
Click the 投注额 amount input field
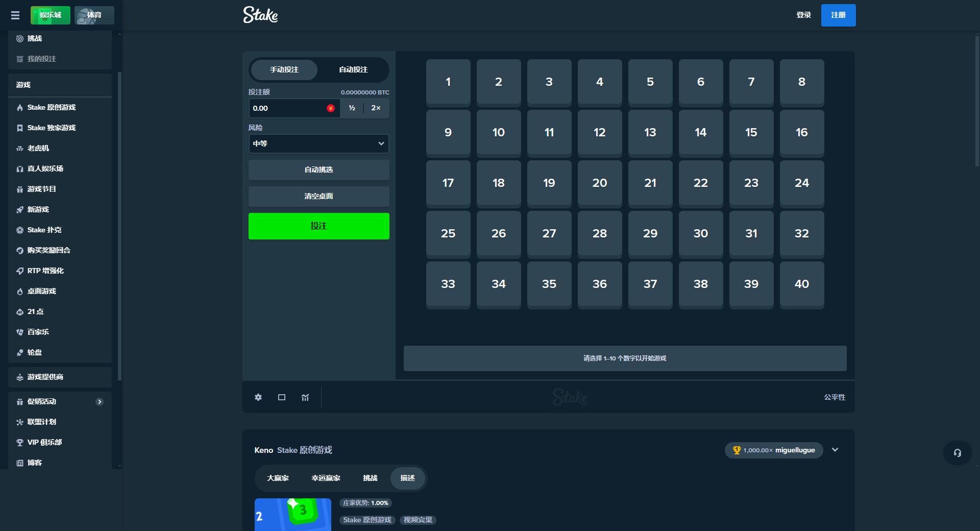(x=294, y=108)
